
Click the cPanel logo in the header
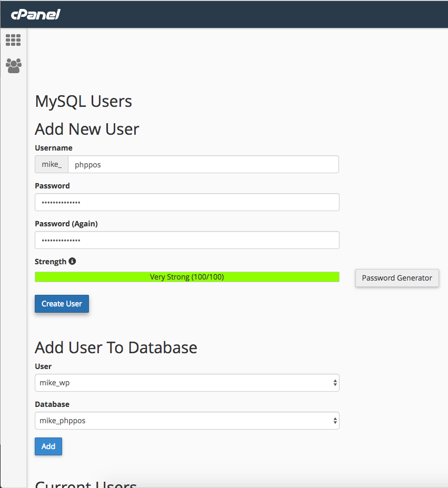[x=36, y=14]
